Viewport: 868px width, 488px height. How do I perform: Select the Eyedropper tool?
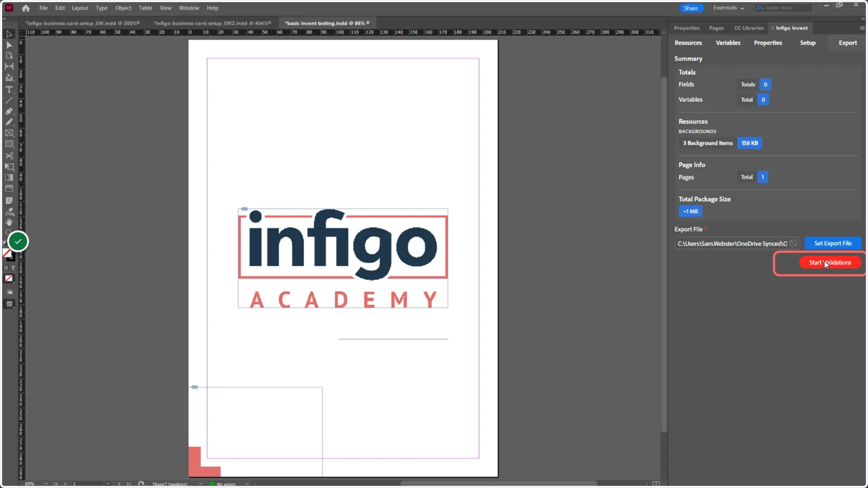(x=9, y=212)
